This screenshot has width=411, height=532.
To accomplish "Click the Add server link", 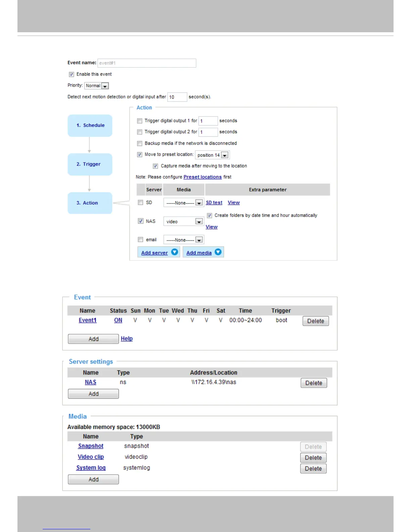I will 154,253.
